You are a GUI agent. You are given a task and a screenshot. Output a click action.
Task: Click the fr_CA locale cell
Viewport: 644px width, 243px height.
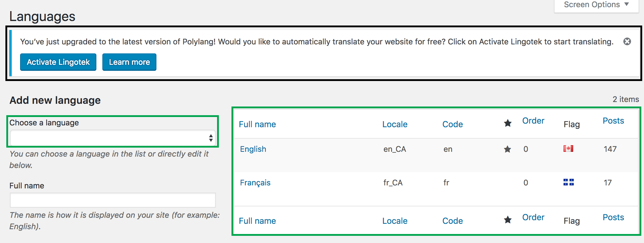click(393, 183)
